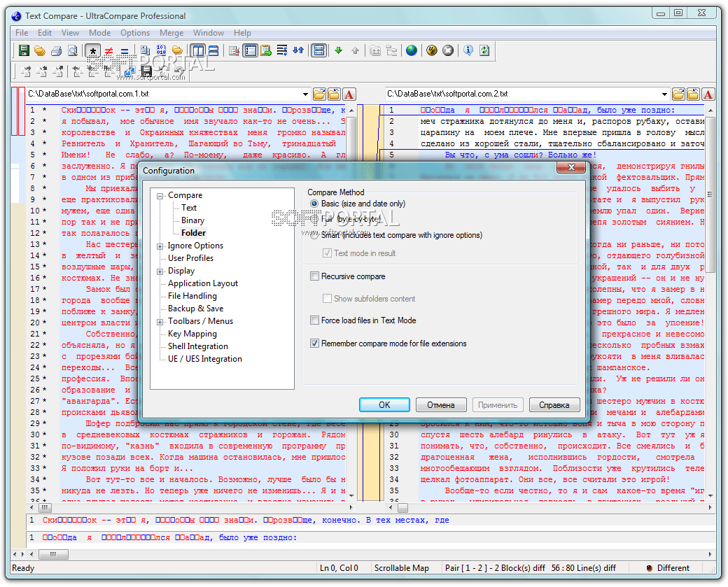Select User Profiles in configuration tree

(x=190, y=258)
